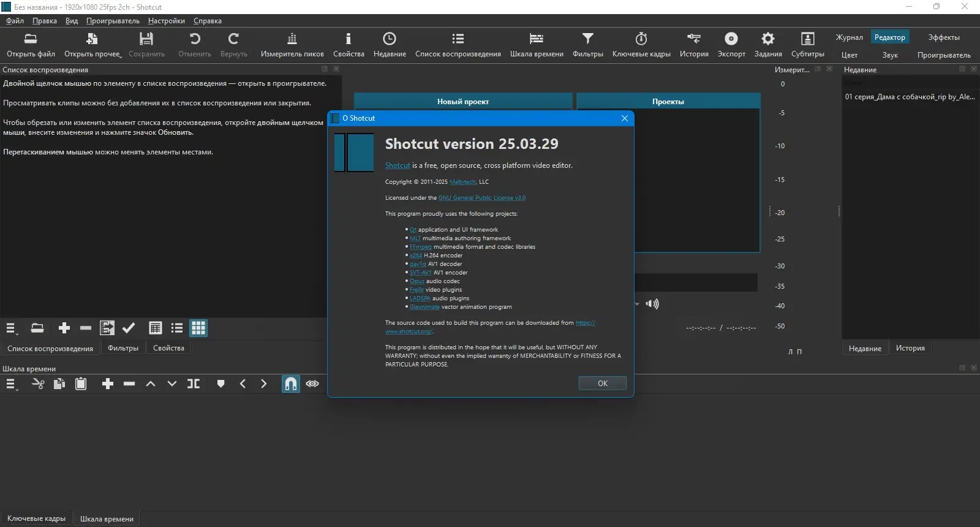Click the split at playhead icon
The height and width of the screenshot is (527, 980).
pos(194,384)
